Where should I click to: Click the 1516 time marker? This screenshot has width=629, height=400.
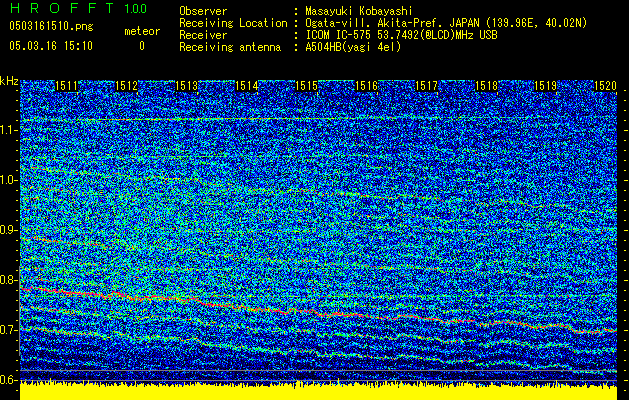click(367, 86)
